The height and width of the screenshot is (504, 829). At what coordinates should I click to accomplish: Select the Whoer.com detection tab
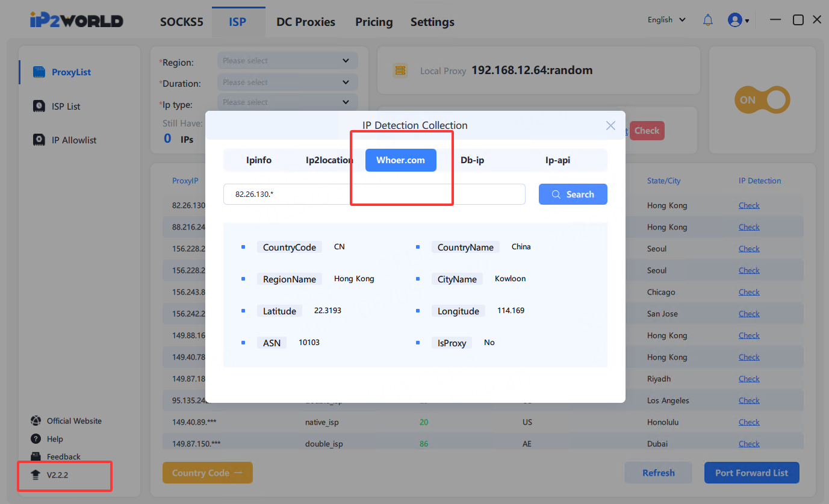[x=401, y=160]
